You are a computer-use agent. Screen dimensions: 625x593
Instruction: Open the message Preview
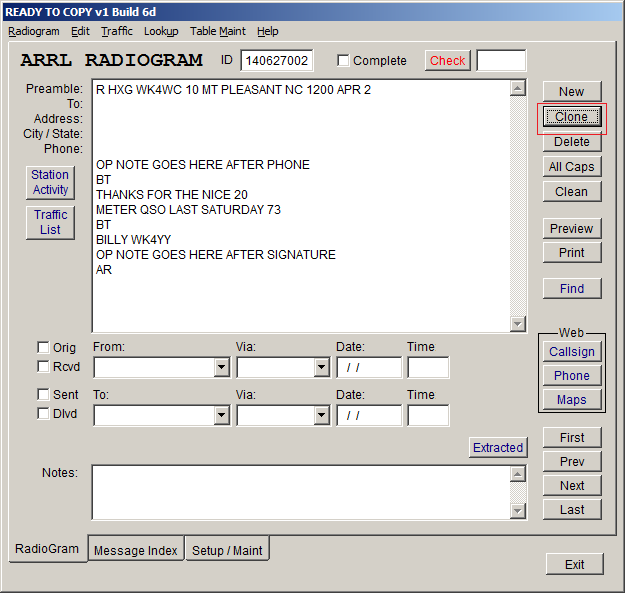(572, 228)
